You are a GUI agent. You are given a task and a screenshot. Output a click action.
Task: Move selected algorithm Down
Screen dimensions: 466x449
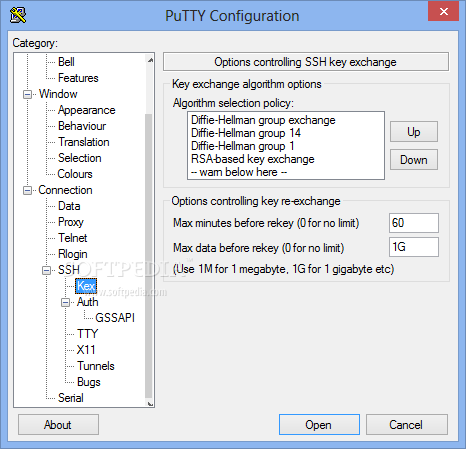click(x=414, y=160)
